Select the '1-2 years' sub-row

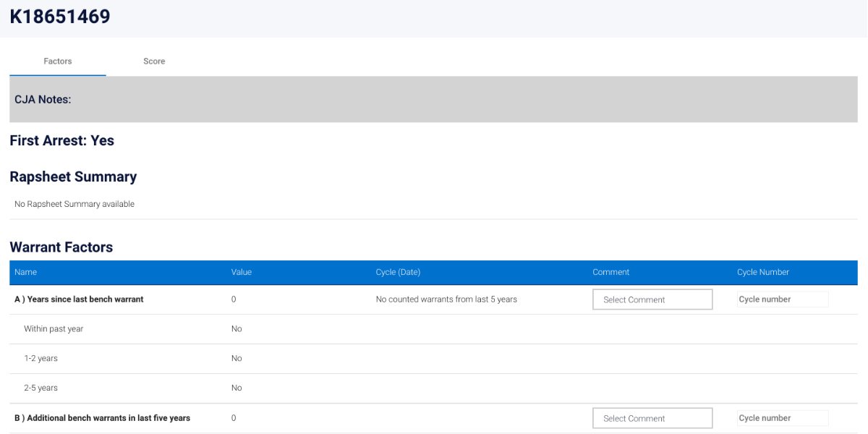pyautogui.click(x=42, y=359)
